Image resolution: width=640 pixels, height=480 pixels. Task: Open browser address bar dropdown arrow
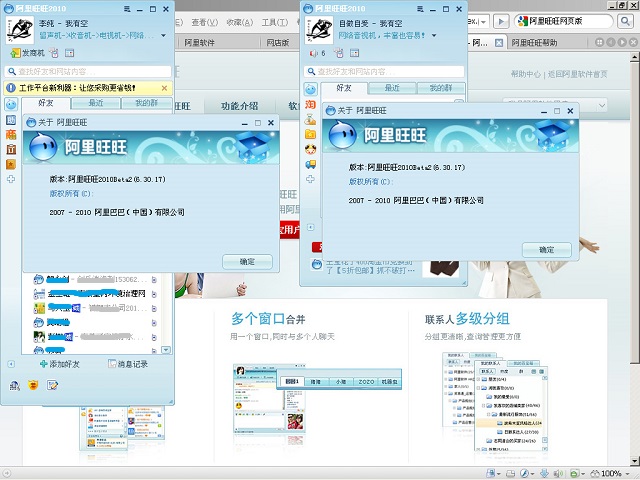pos(483,21)
